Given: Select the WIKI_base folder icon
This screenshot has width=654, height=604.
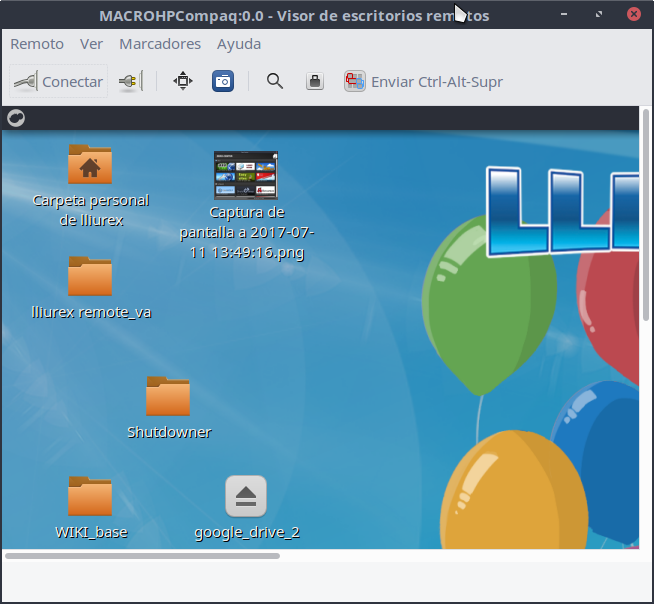Looking at the screenshot, I should pyautogui.click(x=90, y=497).
